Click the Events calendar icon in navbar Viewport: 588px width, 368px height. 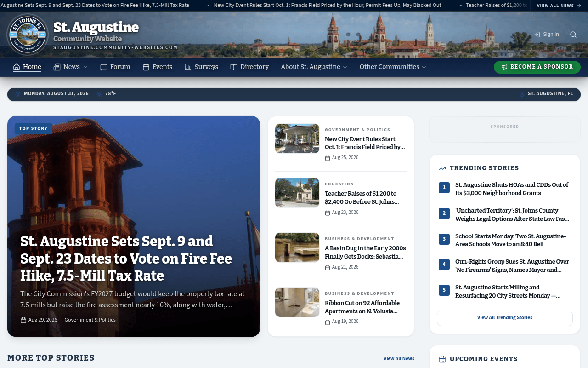[x=146, y=67]
